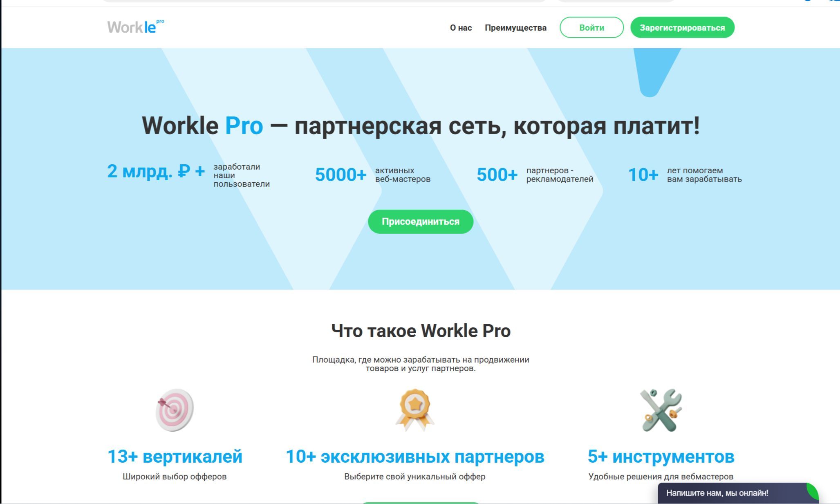Screen dimensions: 840x504
Task: Open the Напишите нам, мы онлайн chat
Action: (717, 493)
